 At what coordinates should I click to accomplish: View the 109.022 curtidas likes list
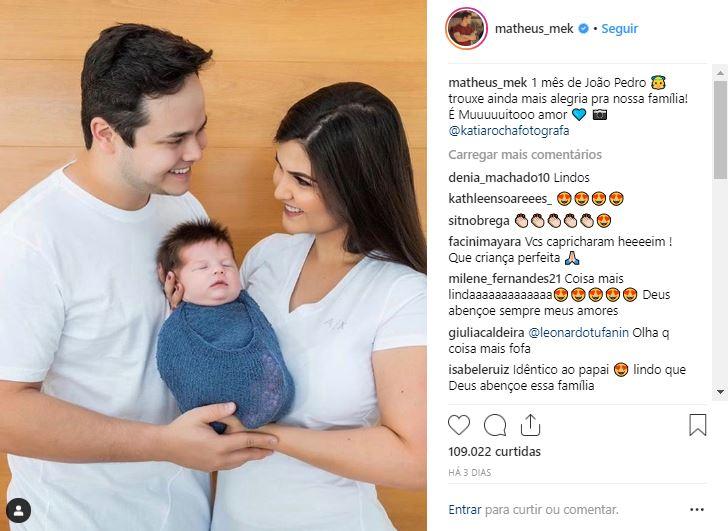494,451
